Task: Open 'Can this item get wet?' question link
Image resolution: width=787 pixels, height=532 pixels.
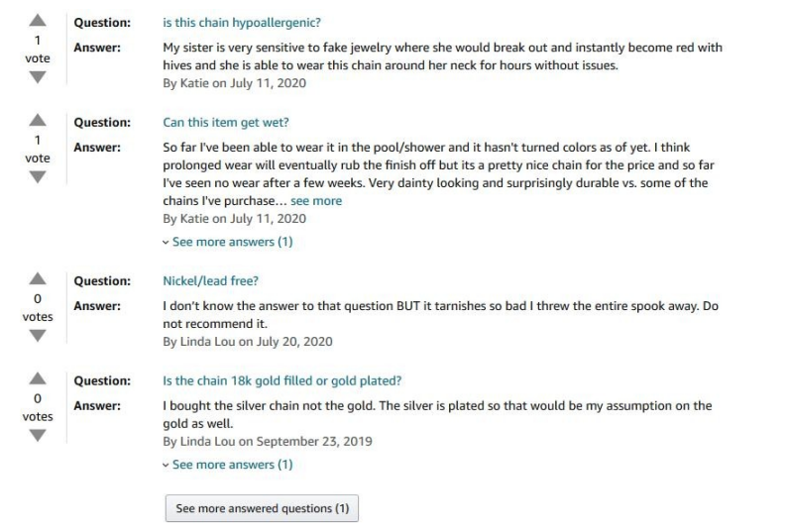Action: [x=226, y=123]
